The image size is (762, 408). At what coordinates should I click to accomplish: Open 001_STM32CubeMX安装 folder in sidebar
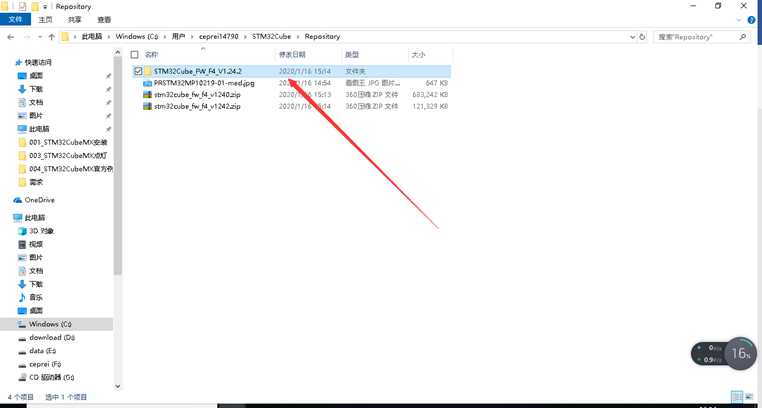point(68,142)
